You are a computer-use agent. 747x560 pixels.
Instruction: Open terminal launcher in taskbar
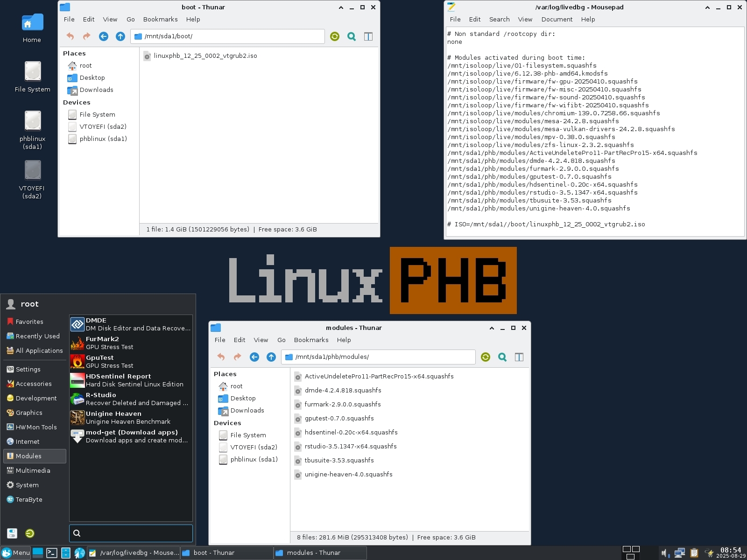point(52,553)
